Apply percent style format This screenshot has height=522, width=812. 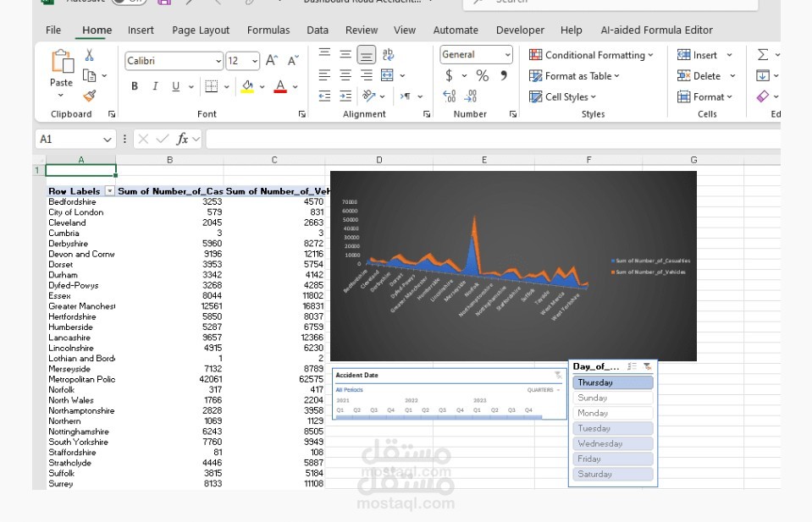point(482,75)
